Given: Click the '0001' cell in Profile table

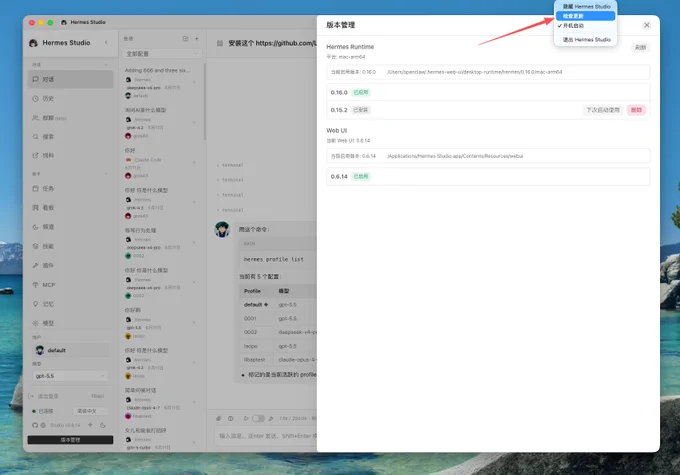Looking at the screenshot, I should [x=256, y=318].
